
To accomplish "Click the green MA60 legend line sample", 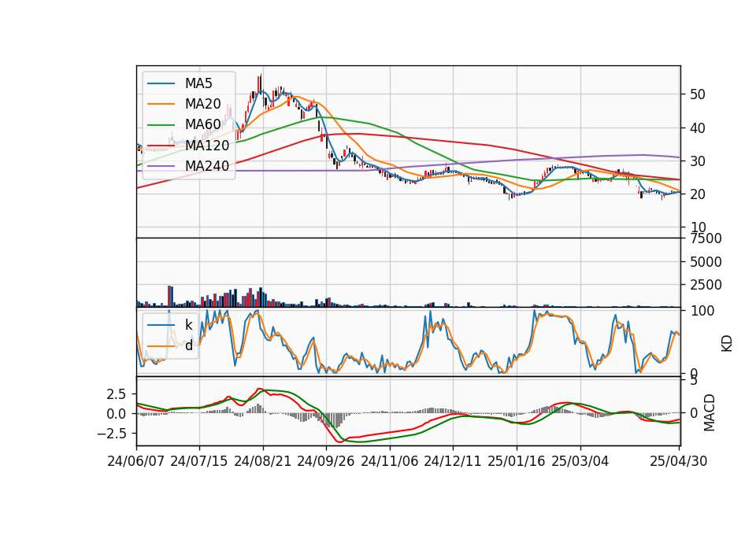I will pos(161,124).
